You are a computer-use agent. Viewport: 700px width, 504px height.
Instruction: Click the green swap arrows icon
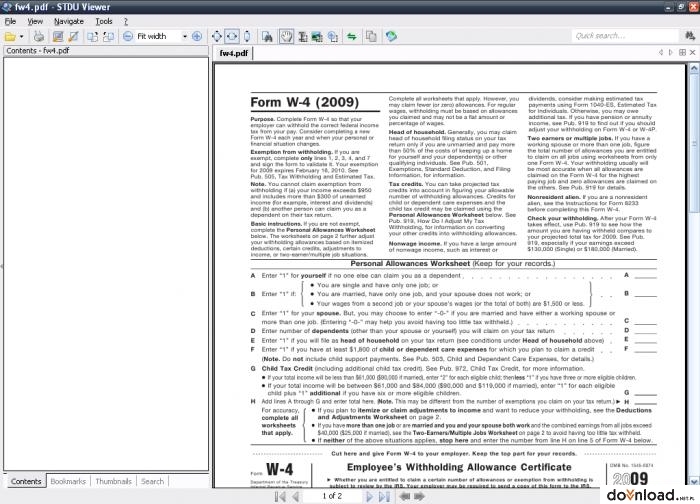pos(352,37)
